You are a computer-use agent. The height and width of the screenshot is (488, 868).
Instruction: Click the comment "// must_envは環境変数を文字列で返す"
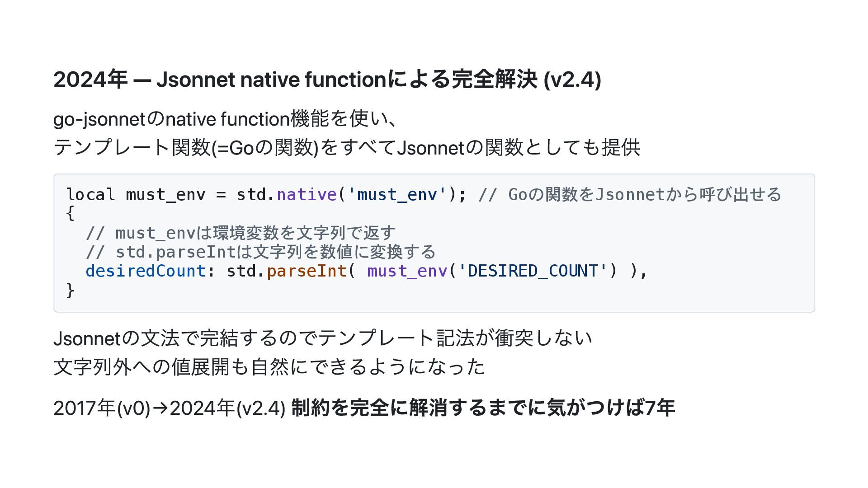241,233
